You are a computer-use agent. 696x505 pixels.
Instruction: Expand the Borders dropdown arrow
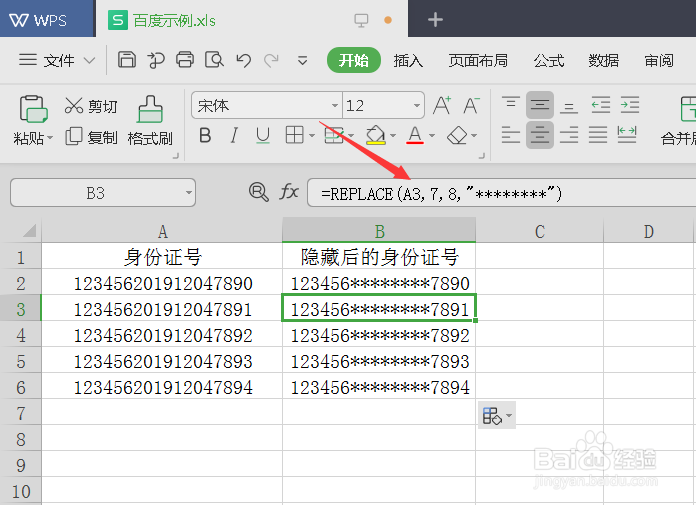coord(312,135)
